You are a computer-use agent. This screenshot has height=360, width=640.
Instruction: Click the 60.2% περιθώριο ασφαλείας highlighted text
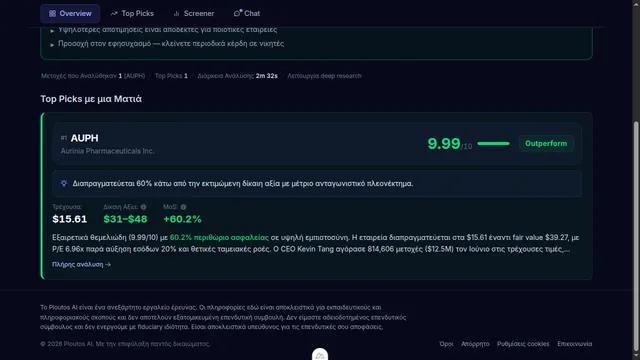tap(219, 238)
